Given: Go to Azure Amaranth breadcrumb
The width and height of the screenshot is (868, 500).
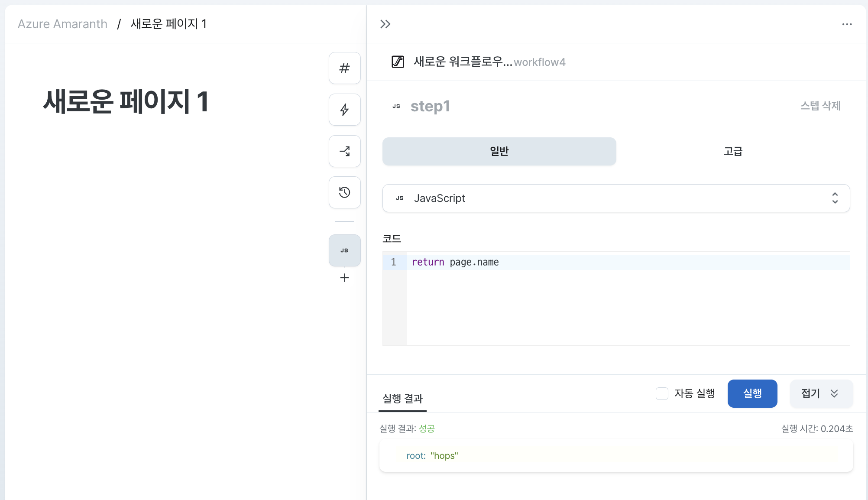Looking at the screenshot, I should (x=62, y=24).
